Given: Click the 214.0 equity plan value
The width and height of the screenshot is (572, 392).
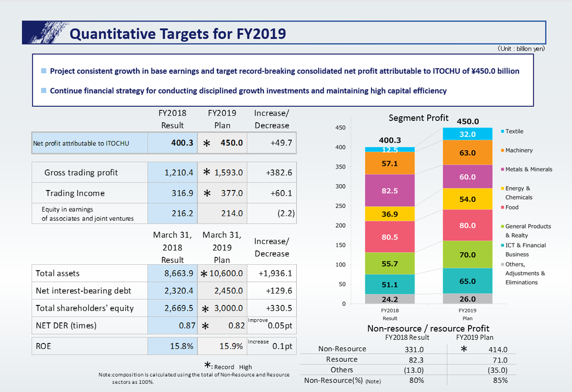Looking at the screenshot, I should coord(232,213).
